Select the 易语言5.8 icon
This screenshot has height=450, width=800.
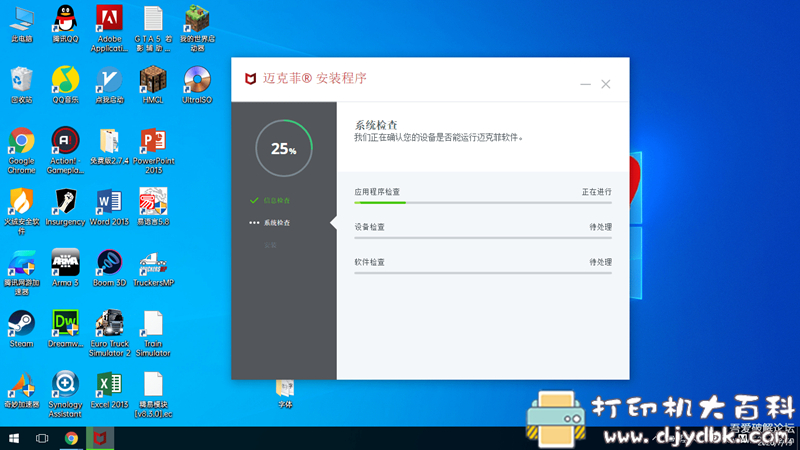pos(153,207)
